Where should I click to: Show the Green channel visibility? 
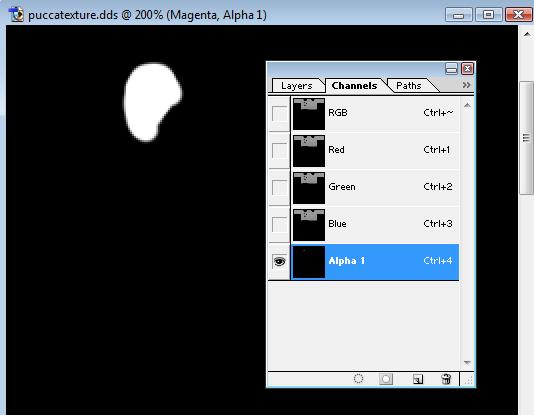coord(279,187)
